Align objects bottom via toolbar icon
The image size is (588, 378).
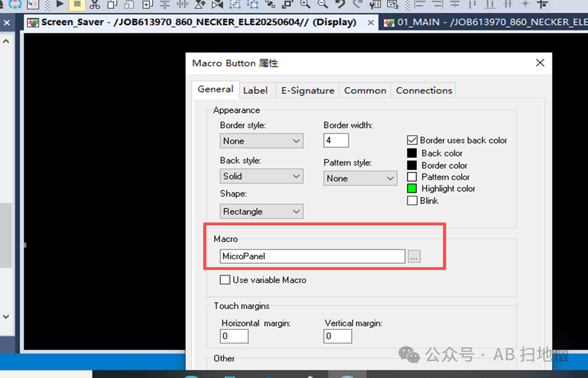(489, 4)
